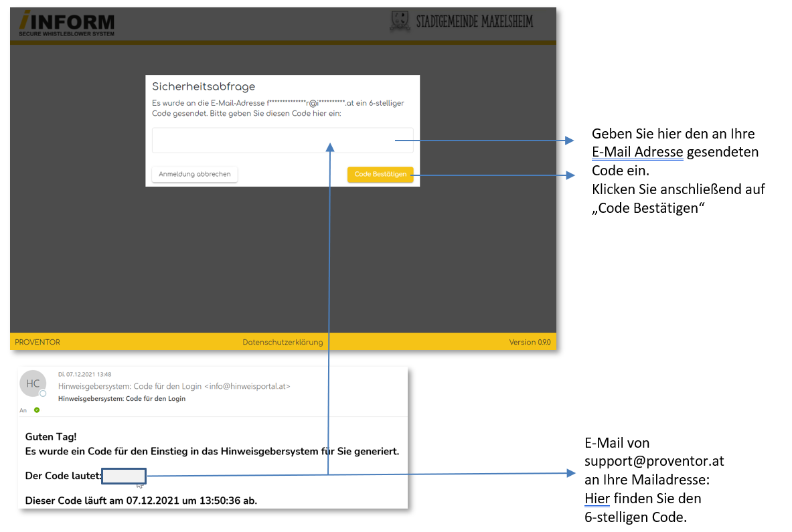This screenshot has width=792, height=532.
Task: Click the HC sender avatar
Action: click(x=33, y=383)
